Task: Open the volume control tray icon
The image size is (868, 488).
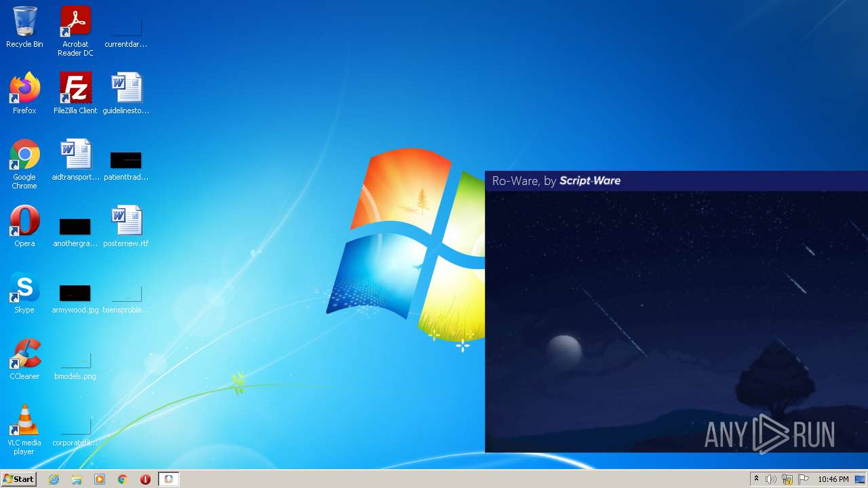Action: (771, 479)
